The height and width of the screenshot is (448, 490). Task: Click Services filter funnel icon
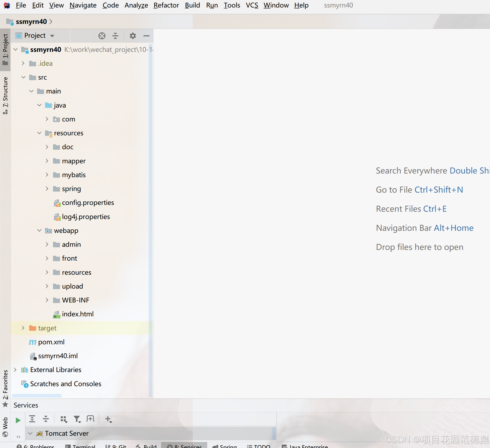point(77,419)
